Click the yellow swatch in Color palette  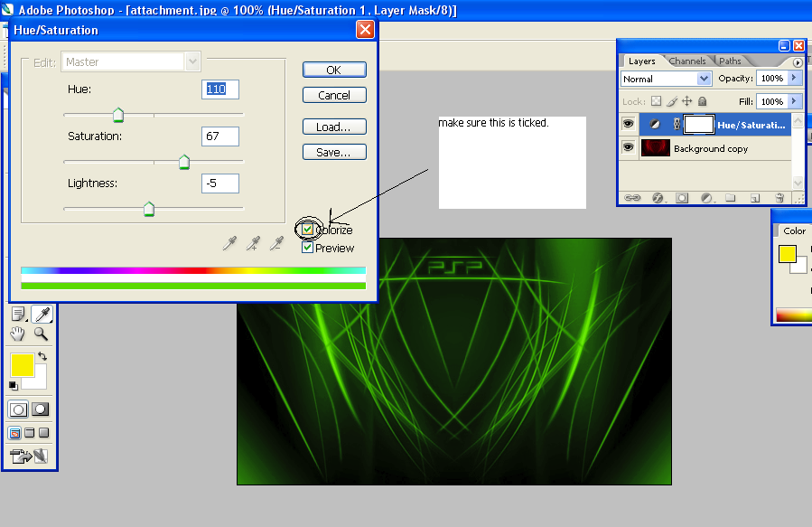(x=787, y=254)
